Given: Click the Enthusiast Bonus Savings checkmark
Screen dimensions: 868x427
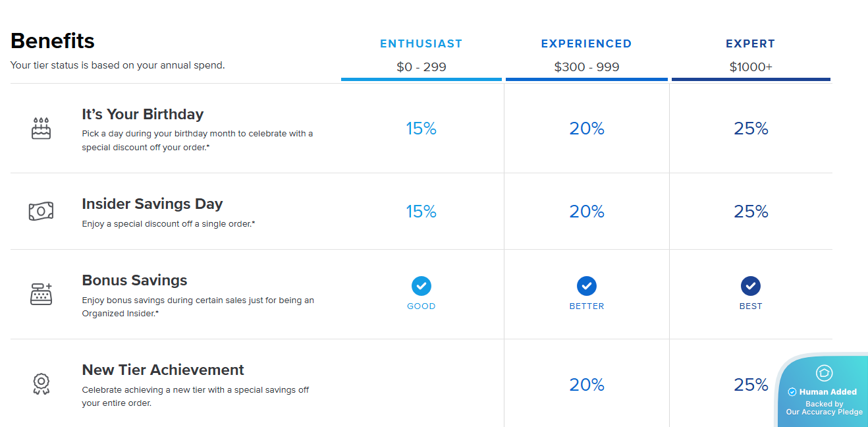Looking at the screenshot, I should pos(421,286).
